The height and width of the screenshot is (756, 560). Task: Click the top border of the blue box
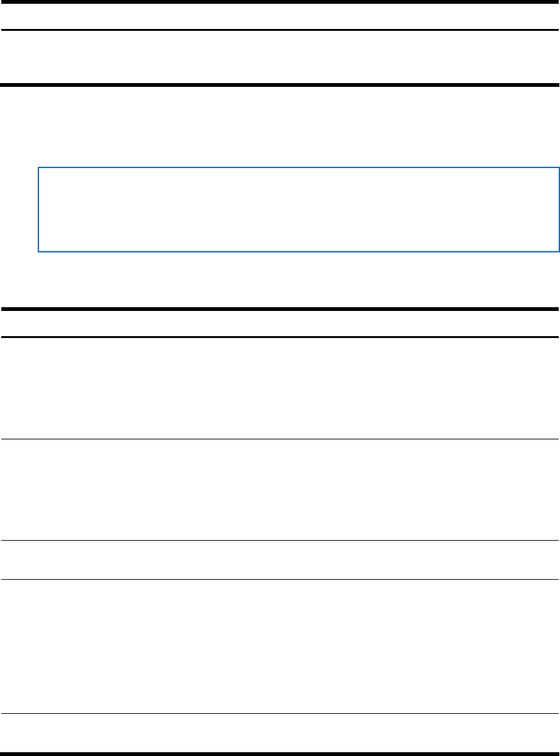point(299,167)
